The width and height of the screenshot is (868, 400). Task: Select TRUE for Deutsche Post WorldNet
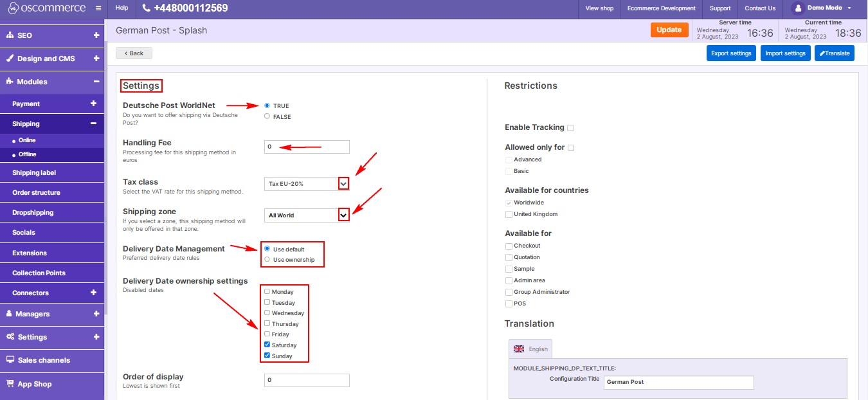(x=267, y=105)
